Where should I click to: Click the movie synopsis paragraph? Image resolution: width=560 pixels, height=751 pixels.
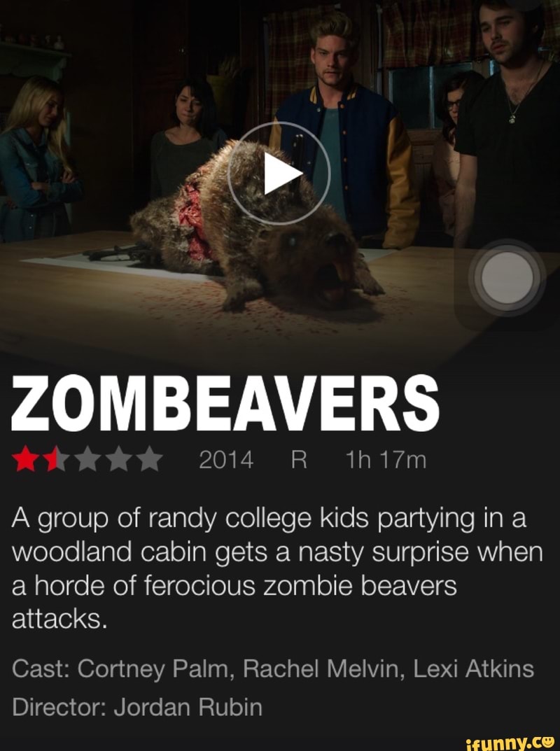(x=277, y=568)
